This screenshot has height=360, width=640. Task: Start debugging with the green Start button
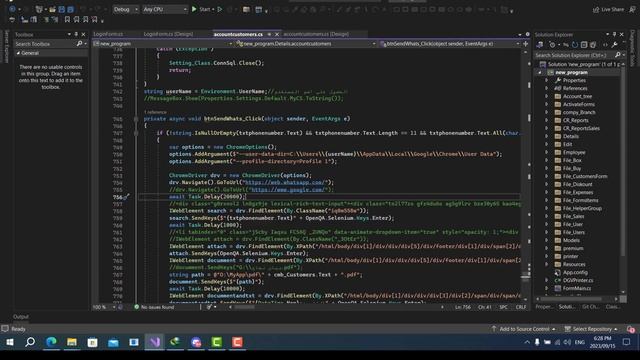202,9
